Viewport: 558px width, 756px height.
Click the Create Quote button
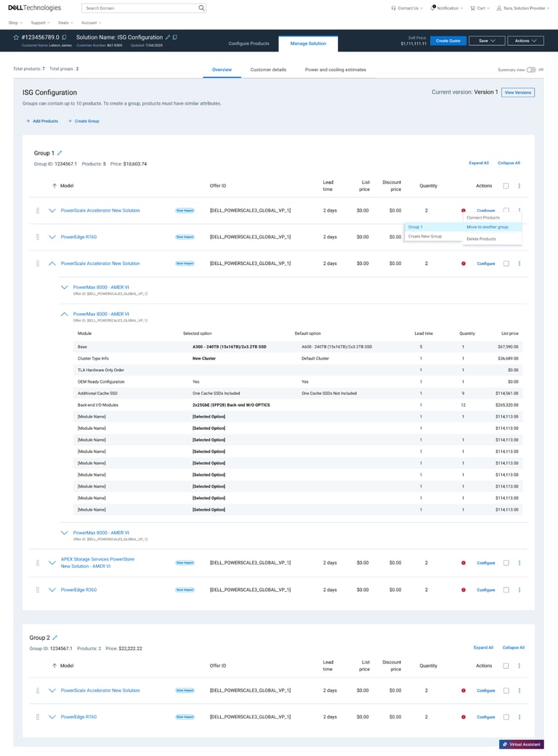click(448, 41)
